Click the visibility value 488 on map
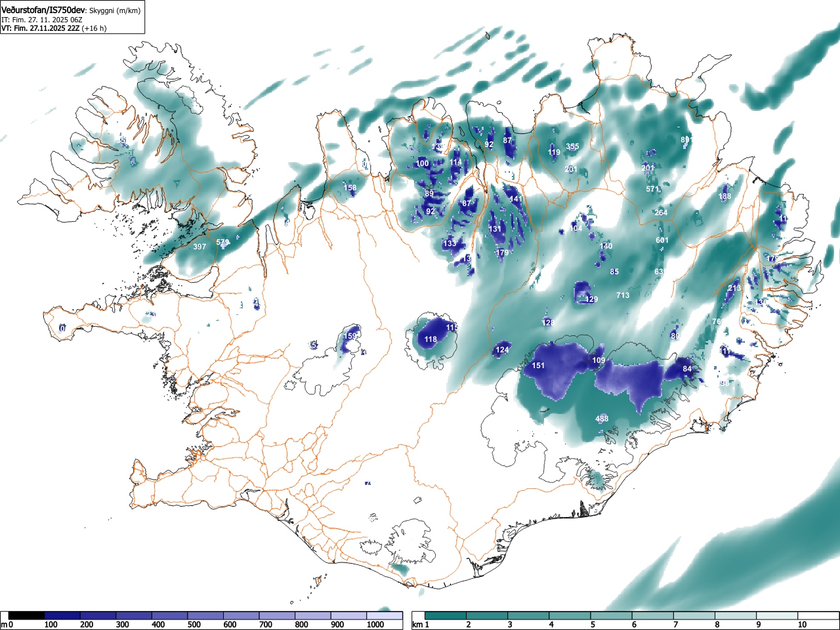Image resolution: width=840 pixels, height=630 pixels. (602, 419)
